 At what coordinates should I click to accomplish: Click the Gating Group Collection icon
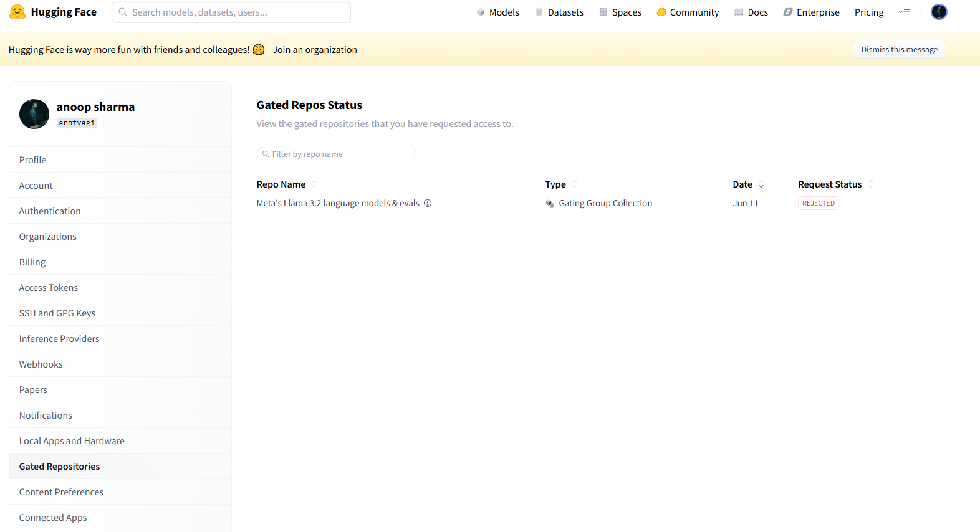click(550, 204)
